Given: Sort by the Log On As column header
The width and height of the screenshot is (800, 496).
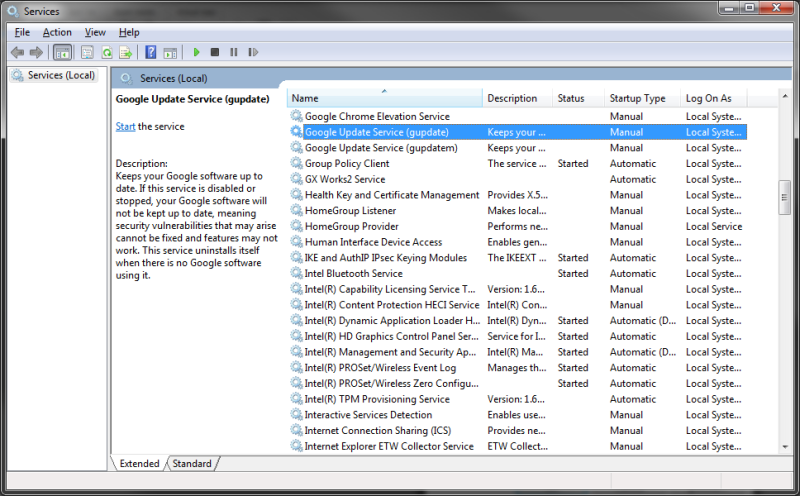Looking at the screenshot, I should point(713,98).
